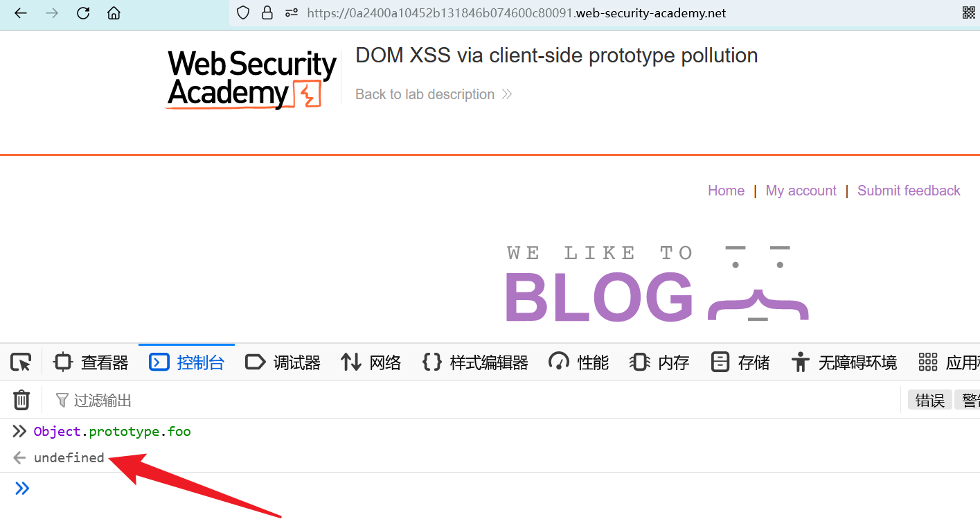Toggle the 警告 filter button
This screenshot has height=526, width=980.
tap(967, 400)
